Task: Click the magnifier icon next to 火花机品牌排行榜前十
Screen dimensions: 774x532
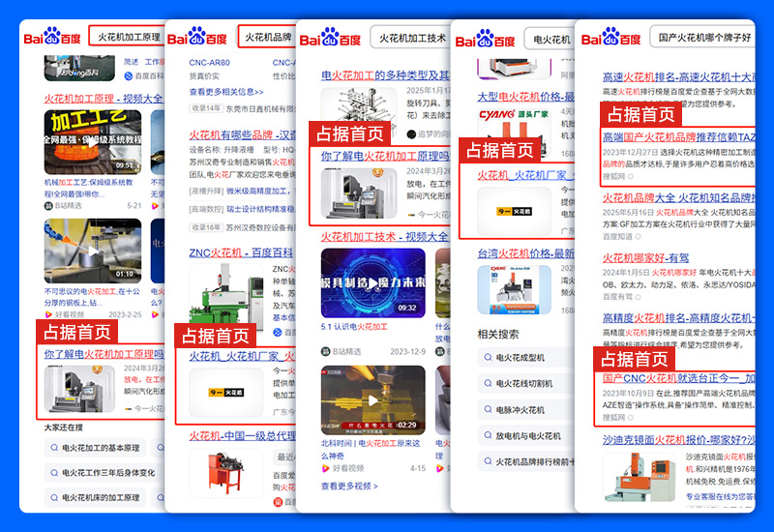Action: 488,461
